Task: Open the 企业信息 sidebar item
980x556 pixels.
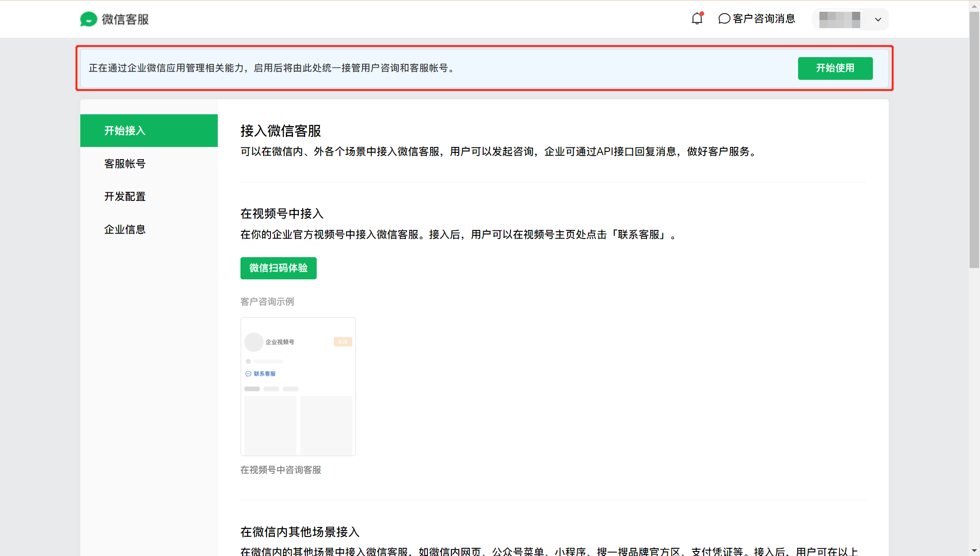Action: 149,229
